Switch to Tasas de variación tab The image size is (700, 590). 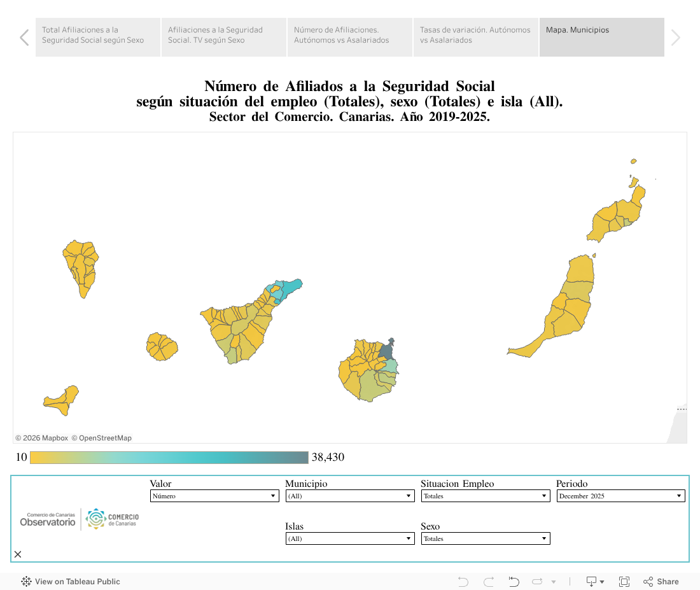click(475, 37)
